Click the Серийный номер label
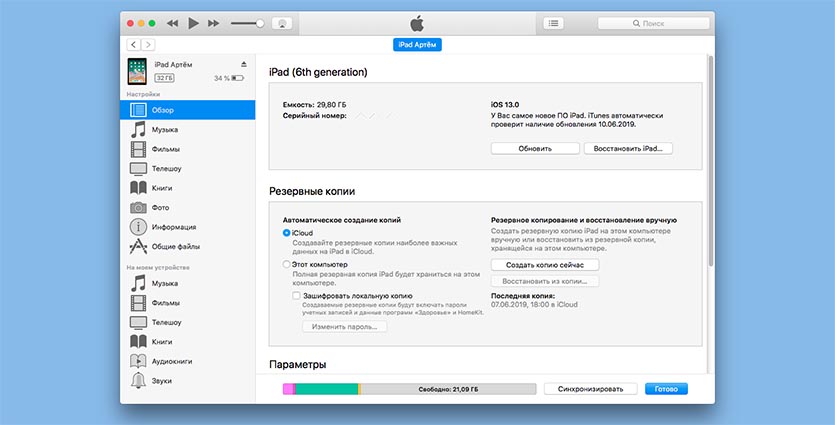Screen dimensions: 835x425 pyautogui.click(x=315, y=115)
